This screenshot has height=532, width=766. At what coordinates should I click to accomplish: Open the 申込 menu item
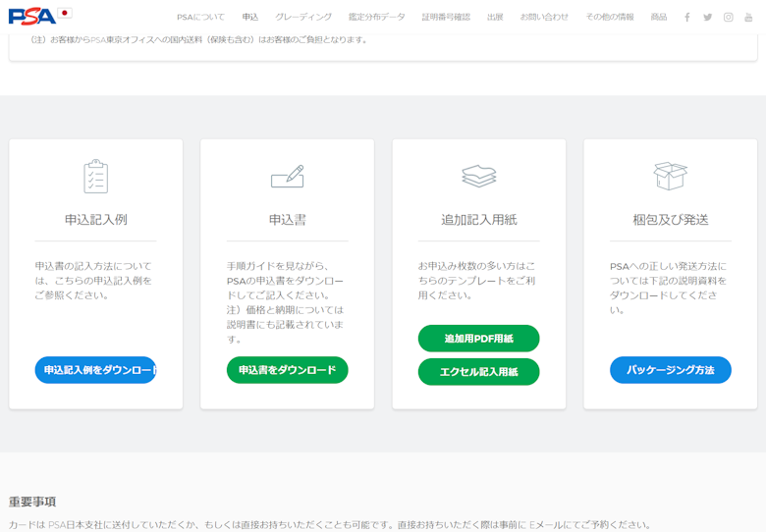click(x=250, y=17)
